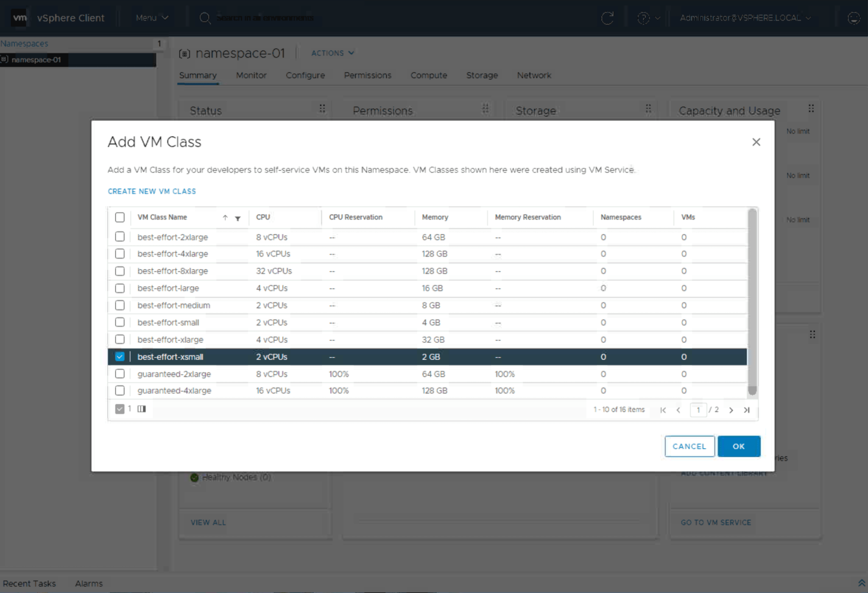Click the drag handle icon on Storage card

pyautogui.click(x=648, y=109)
